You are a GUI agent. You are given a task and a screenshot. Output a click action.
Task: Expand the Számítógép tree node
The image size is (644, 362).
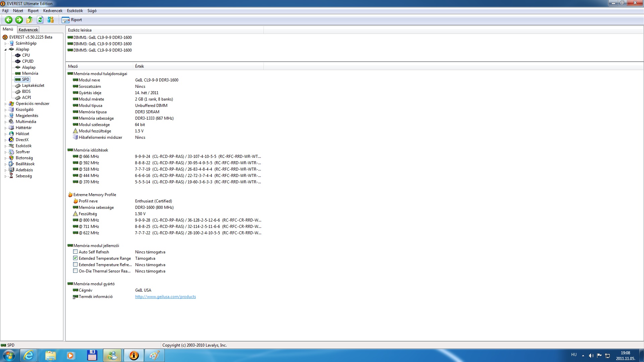click(x=5, y=44)
